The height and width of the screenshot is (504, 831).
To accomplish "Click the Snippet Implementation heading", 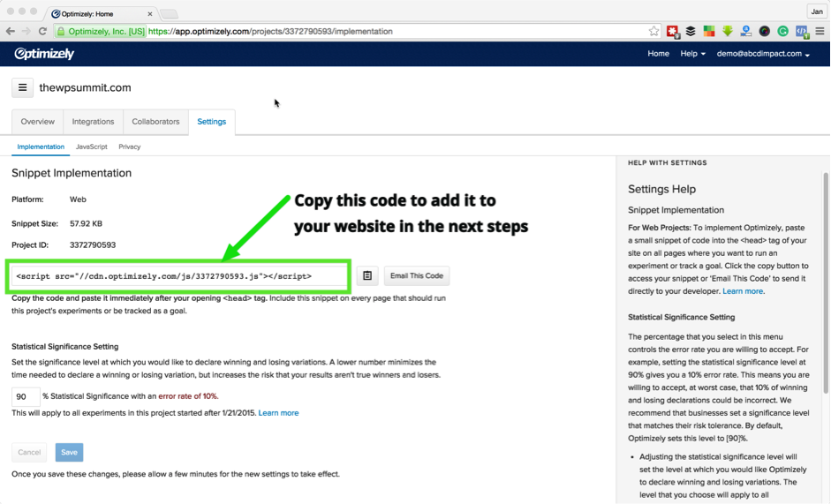I will [72, 173].
